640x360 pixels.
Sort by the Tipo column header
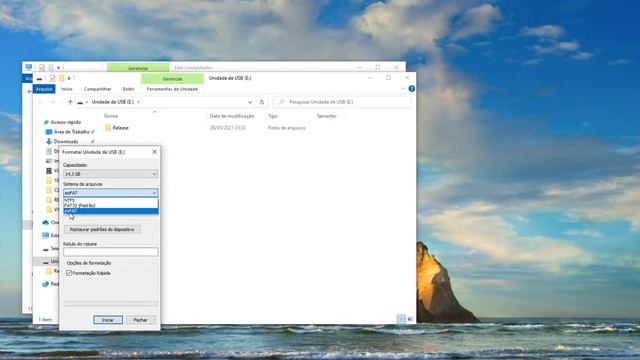click(x=273, y=116)
